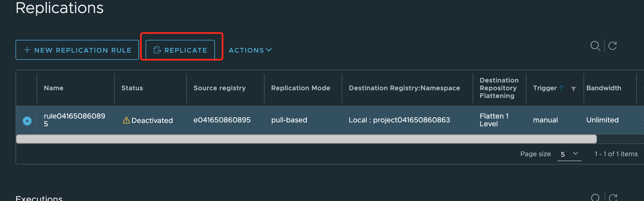Click the Replicate button
The height and width of the screenshot is (201, 644).
pyautogui.click(x=180, y=50)
